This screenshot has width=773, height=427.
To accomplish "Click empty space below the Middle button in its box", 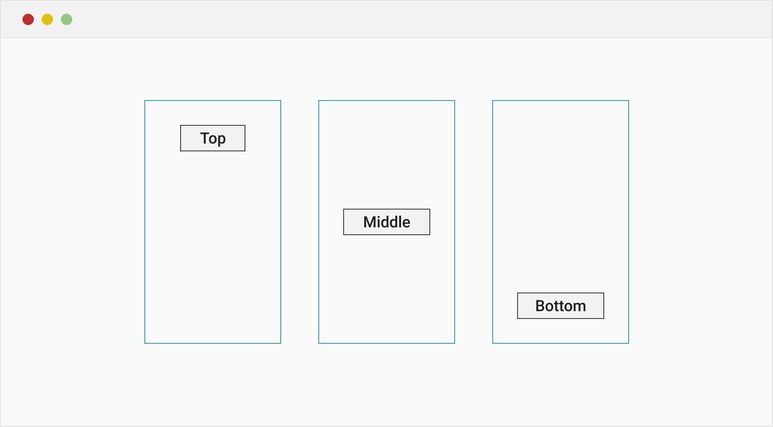I will [x=386, y=290].
